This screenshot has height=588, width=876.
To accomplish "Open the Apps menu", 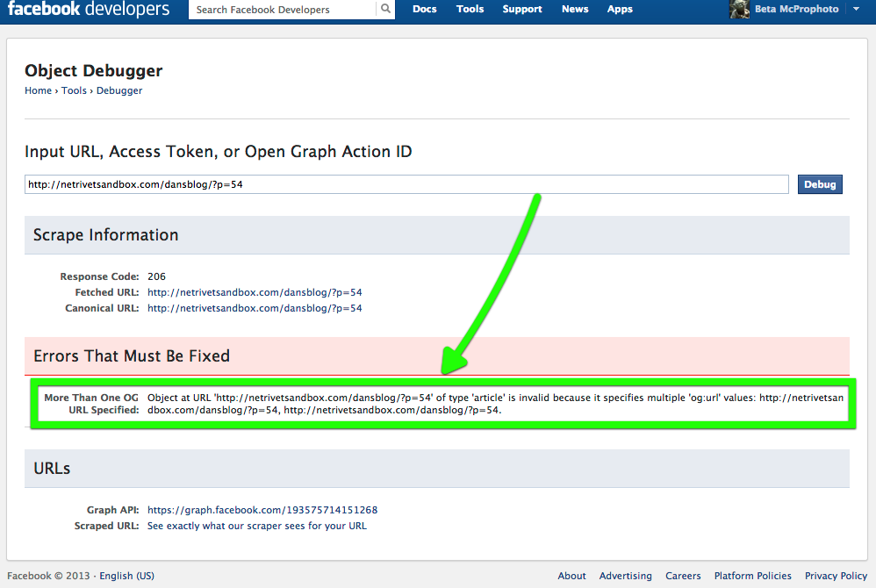I will [x=620, y=9].
